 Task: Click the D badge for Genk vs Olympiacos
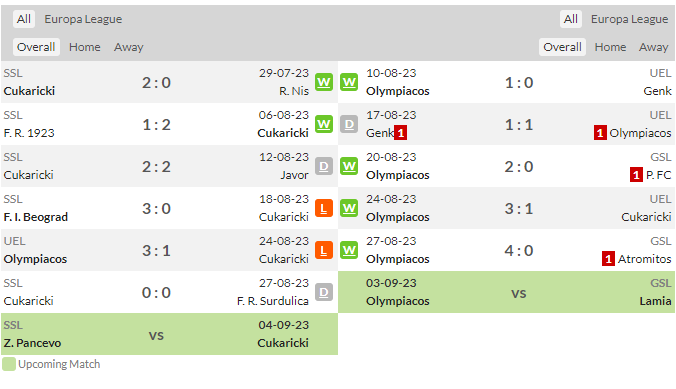tap(349, 124)
